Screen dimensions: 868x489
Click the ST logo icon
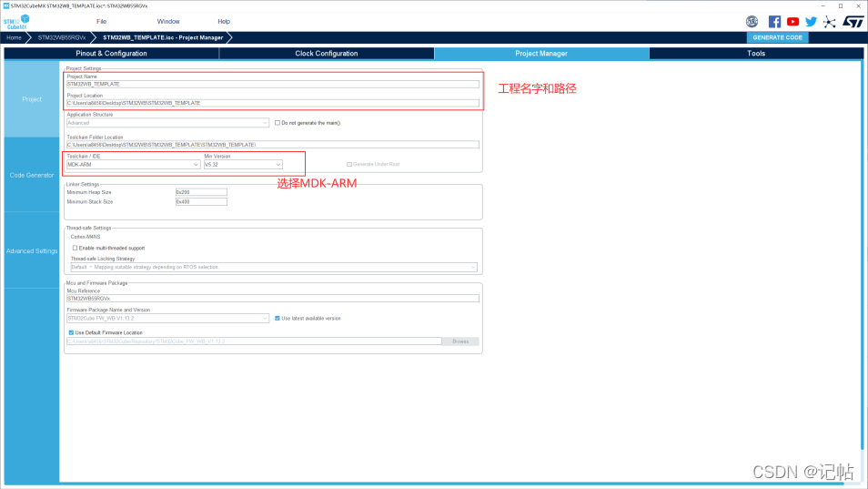(x=853, y=22)
